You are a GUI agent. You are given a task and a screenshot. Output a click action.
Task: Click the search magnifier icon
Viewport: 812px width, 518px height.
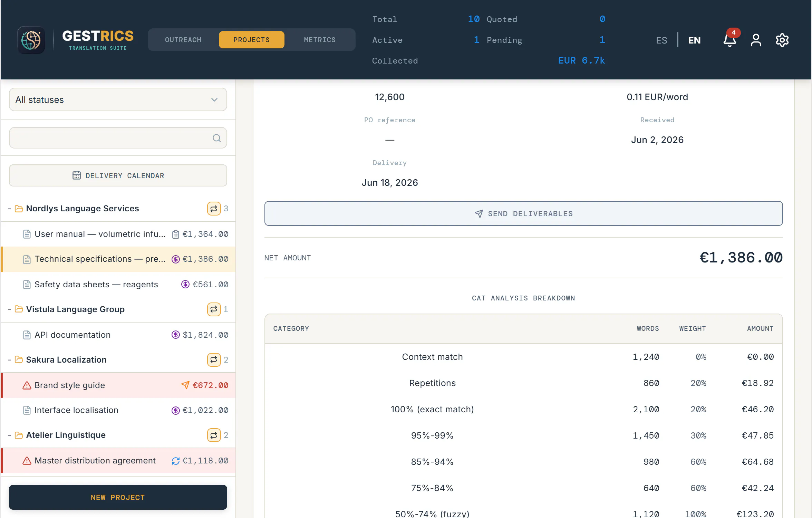pos(216,138)
